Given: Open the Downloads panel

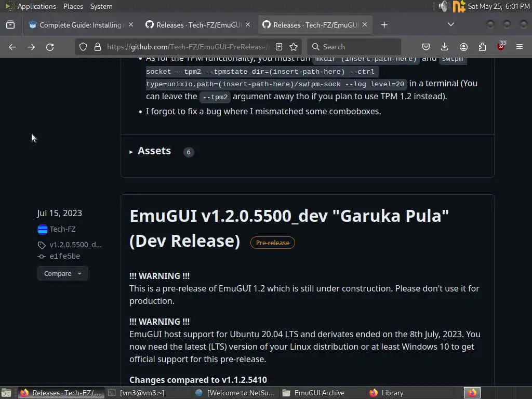Looking at the screenshot, I should click(445, 47).
